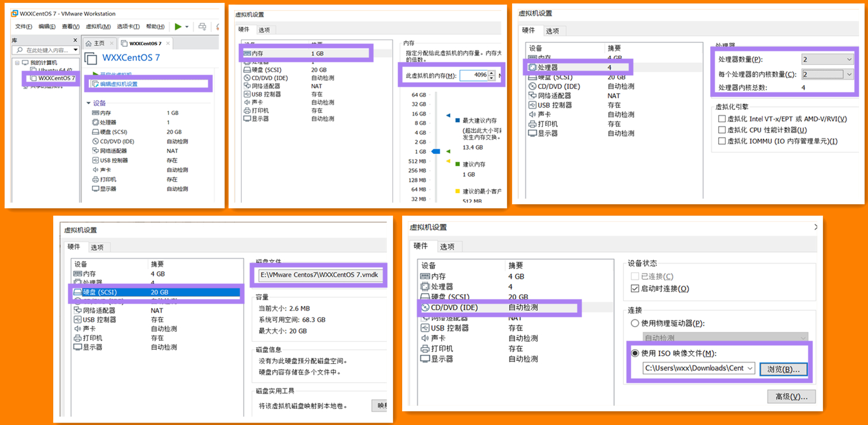The image size is (868, 425).
Task: Open the 虚拟机(M) menu
Action: coord(98,27)
